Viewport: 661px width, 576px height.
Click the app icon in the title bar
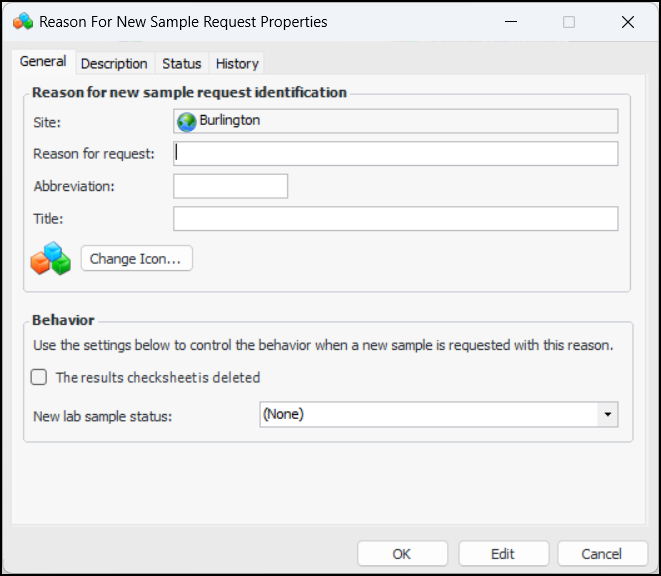click(x=23, y=21)
